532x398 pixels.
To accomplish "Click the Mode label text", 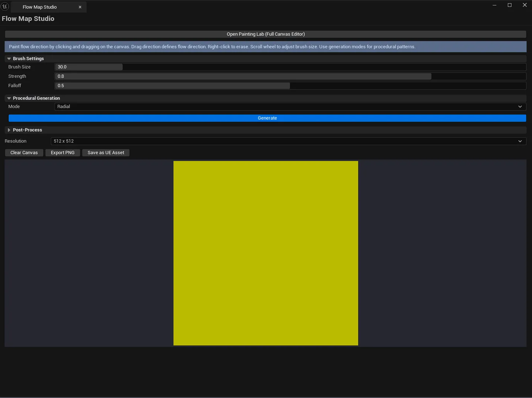I will 14,107.
